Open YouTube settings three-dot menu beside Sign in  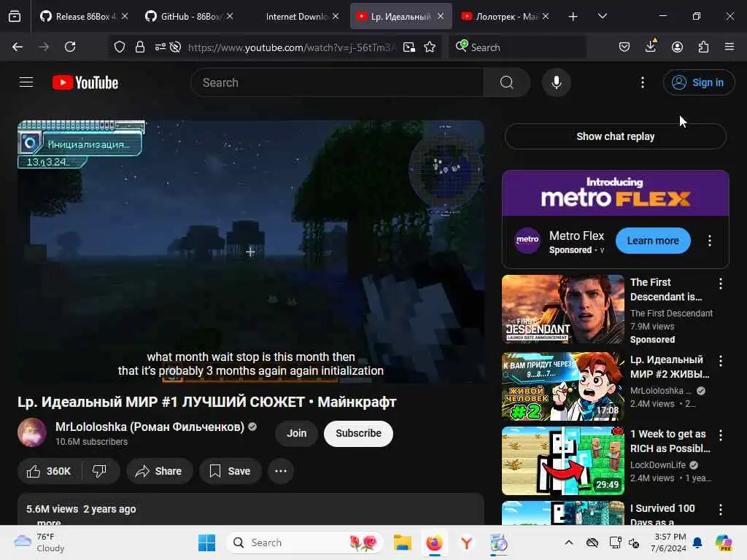642,82
